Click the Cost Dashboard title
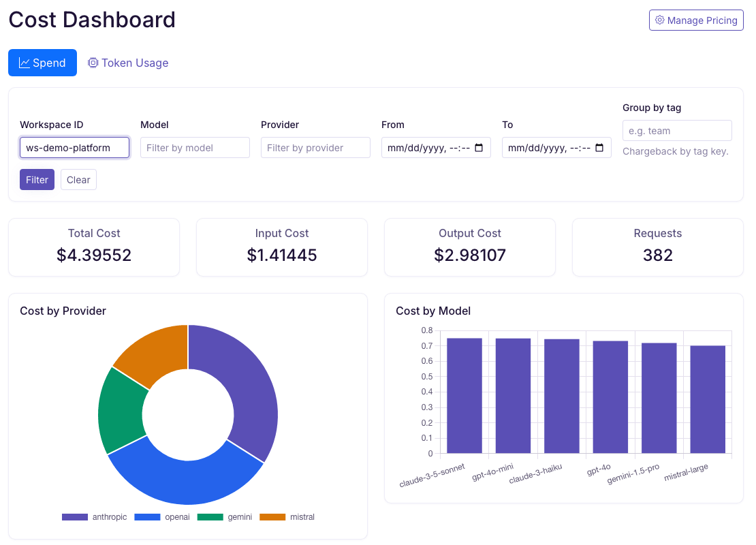Screen dimensions: 756x545 92,20
